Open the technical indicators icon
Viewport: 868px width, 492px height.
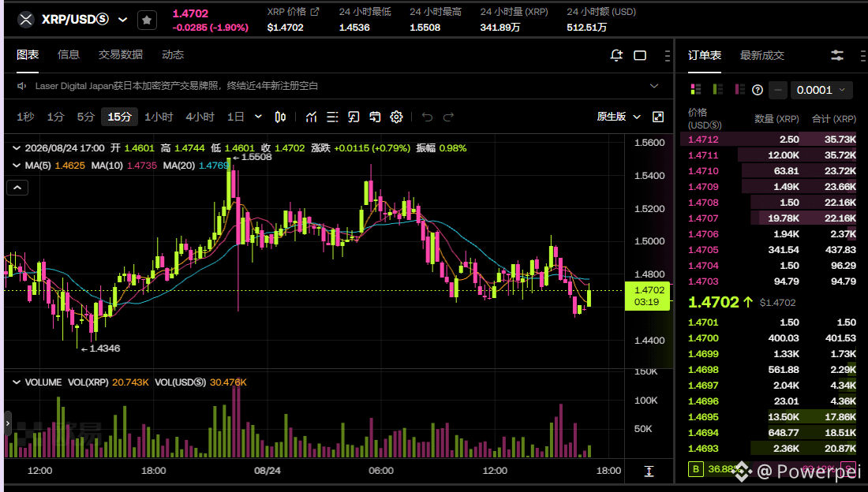coord(311,117)
